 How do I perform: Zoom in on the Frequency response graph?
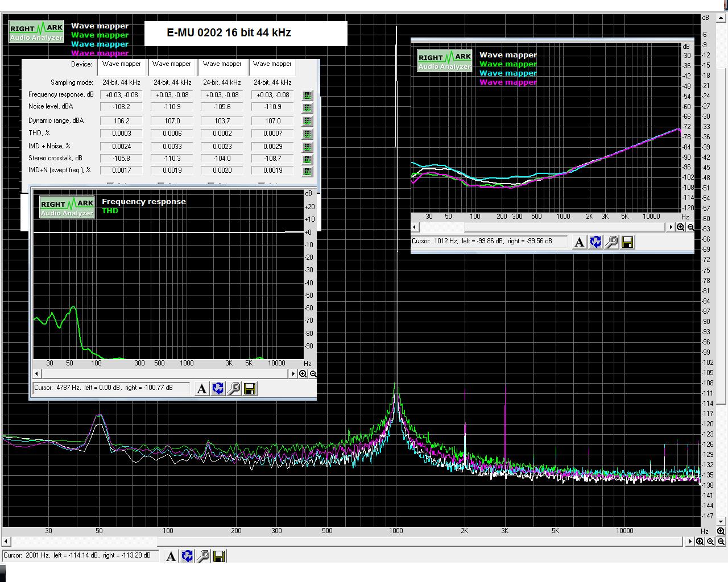tap(303, 374)
